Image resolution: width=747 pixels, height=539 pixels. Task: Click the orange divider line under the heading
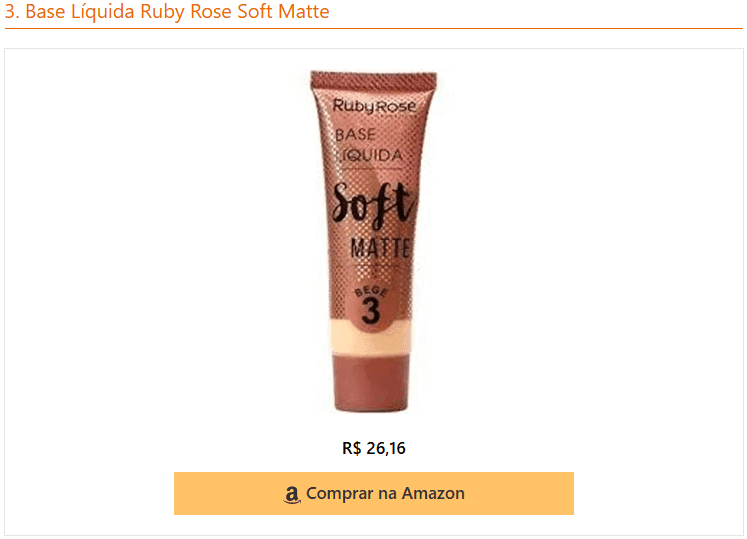pos(374,29)
